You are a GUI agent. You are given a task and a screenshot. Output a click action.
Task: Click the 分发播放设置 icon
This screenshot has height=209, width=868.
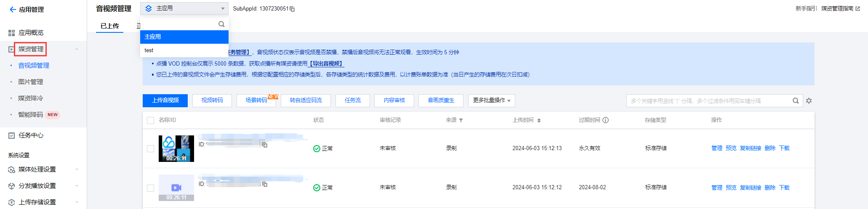pyautogui.click(x=11, y=186)
